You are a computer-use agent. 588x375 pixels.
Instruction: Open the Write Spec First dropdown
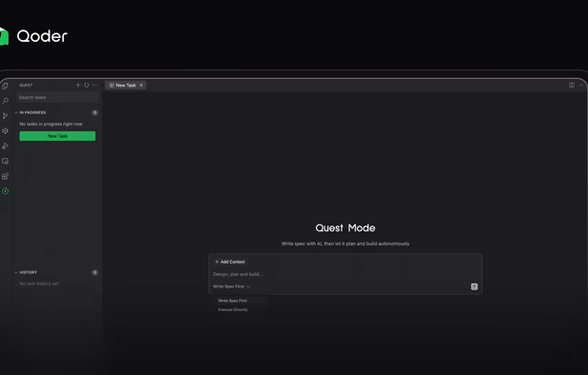pyautogui.click(x=231, y=286)
